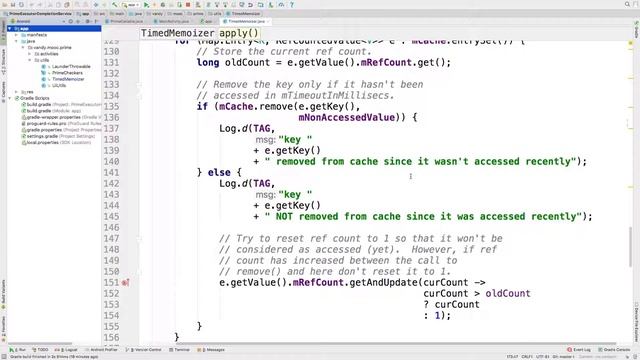640x360 pixels.
Task: Click the green Run app button
Action: point(146,5)
